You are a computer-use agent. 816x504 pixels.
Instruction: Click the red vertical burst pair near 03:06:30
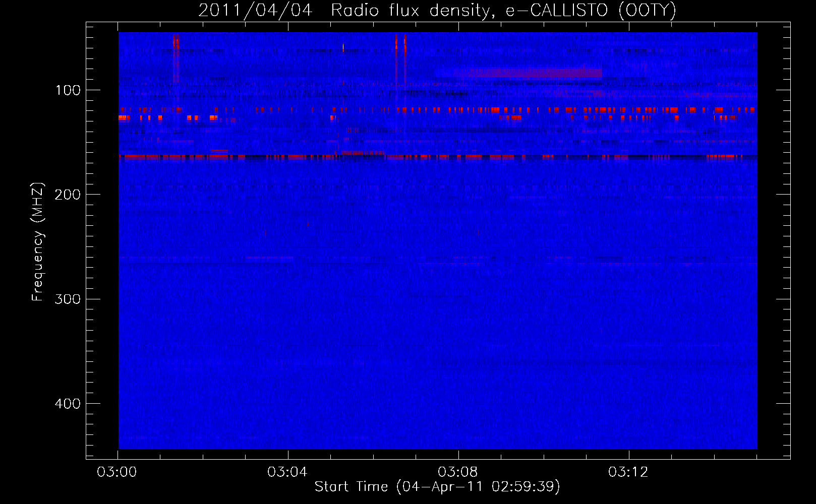click(x=400, y=59)
